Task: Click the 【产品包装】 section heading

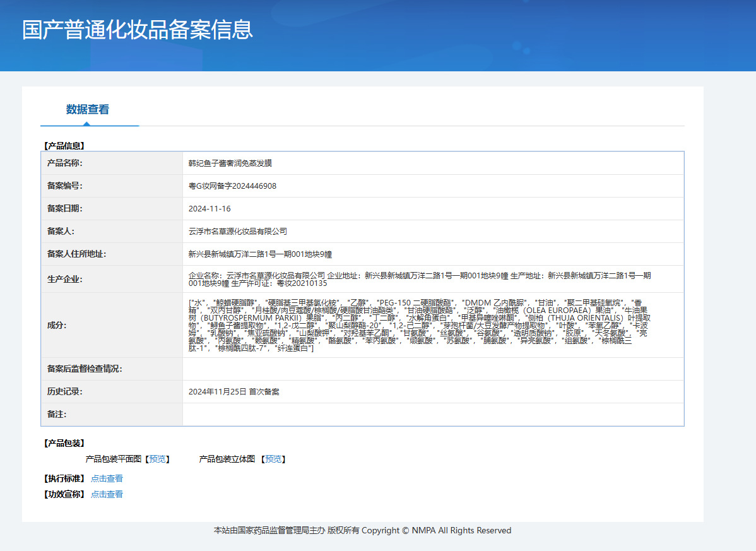Action: click(64, 443)
